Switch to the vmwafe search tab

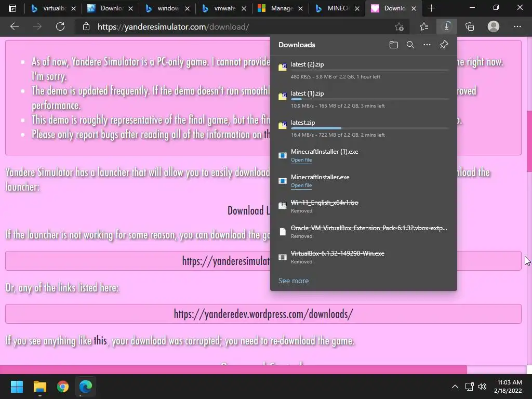point(223,8)
